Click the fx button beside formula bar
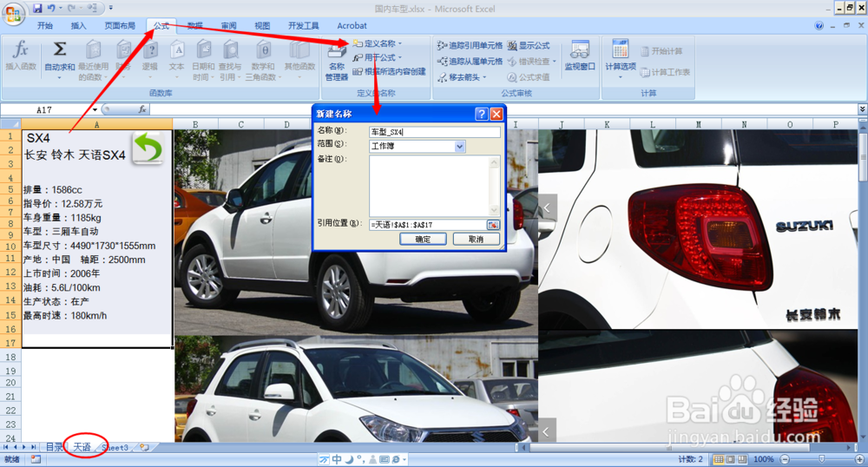868x467 pixels. [x=142, y=109]
